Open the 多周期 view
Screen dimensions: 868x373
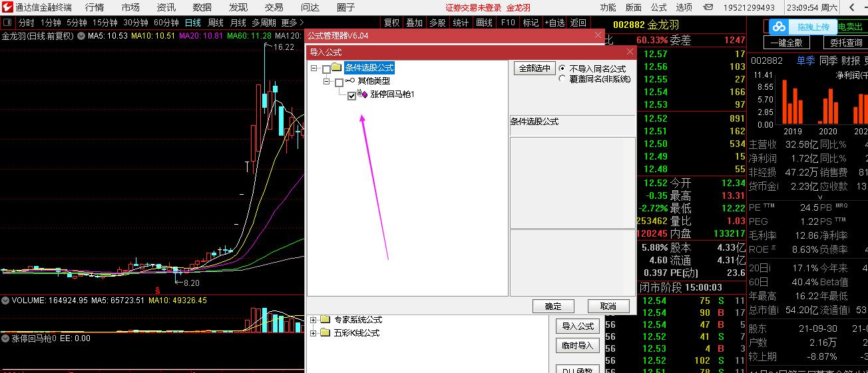[x=264, y=23]
